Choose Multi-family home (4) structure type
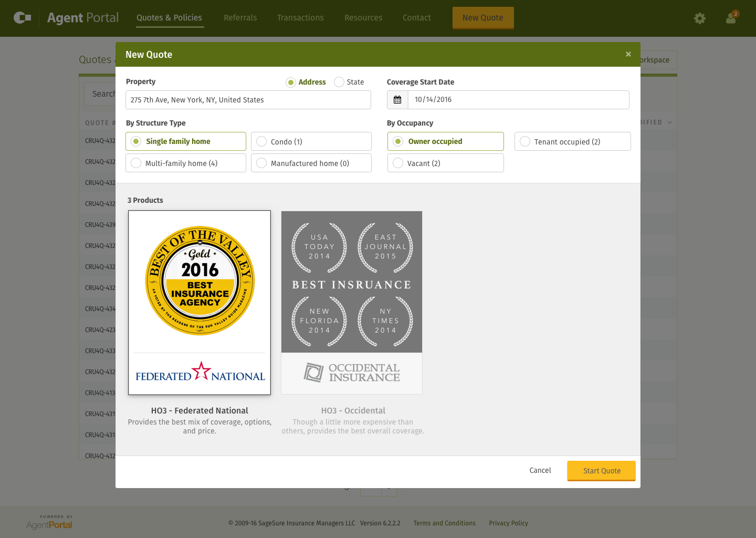The width and height of the screenshot is (756, 538). click(x=186, y=163)
